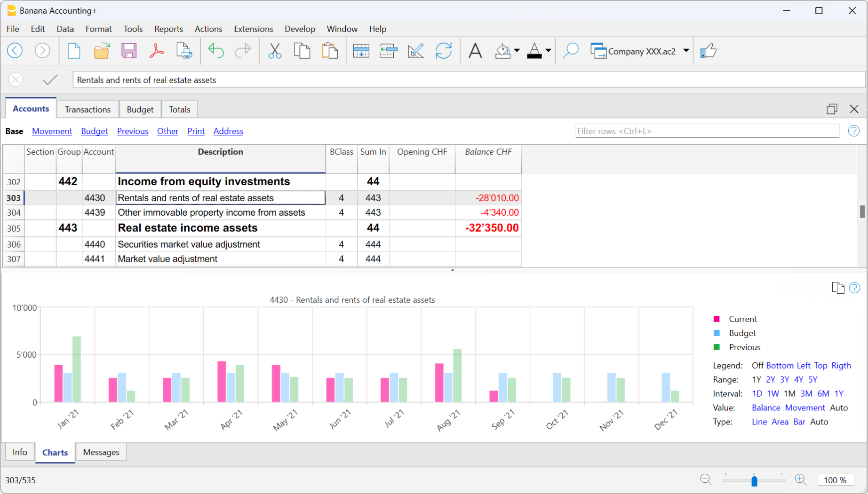Click the Paste clipboard icon
This screenshot has width=868, height=494.
pyautogui.click(x=330, y=51)
